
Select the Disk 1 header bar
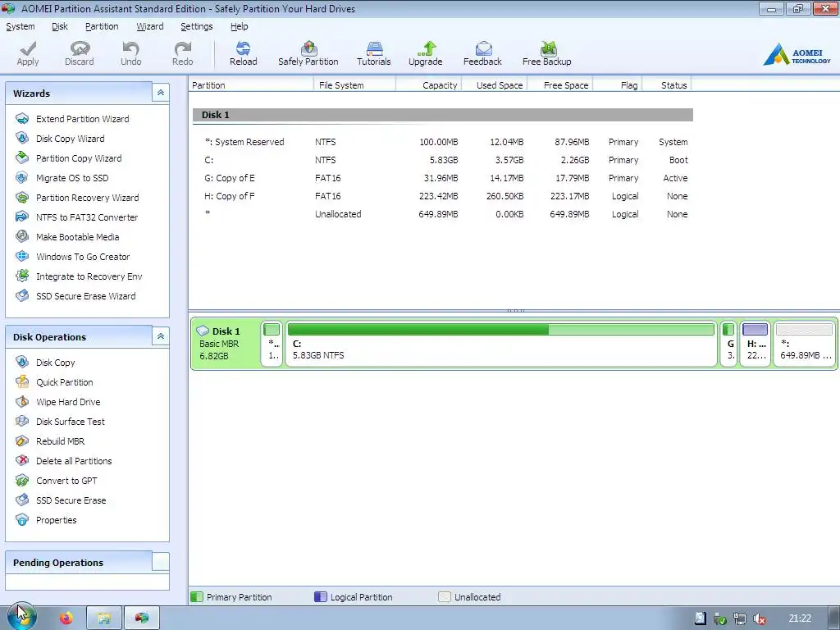[x=443, y=115]
